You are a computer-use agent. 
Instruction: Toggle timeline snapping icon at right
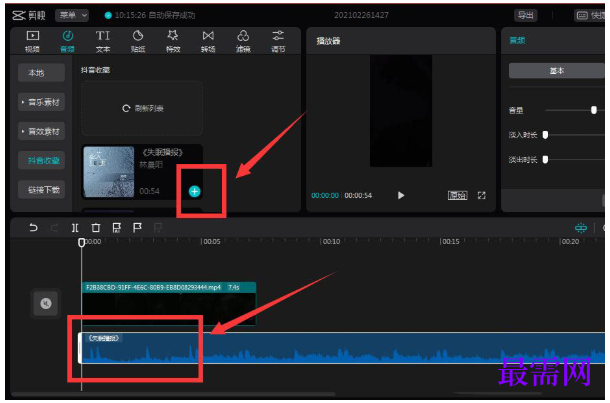click(x=581, y=228)
